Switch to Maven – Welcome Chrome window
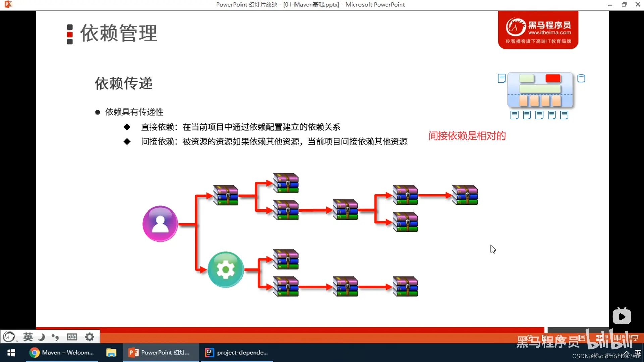Image resolution: width=644 pixels, height=362 pixels. point(62,353)
